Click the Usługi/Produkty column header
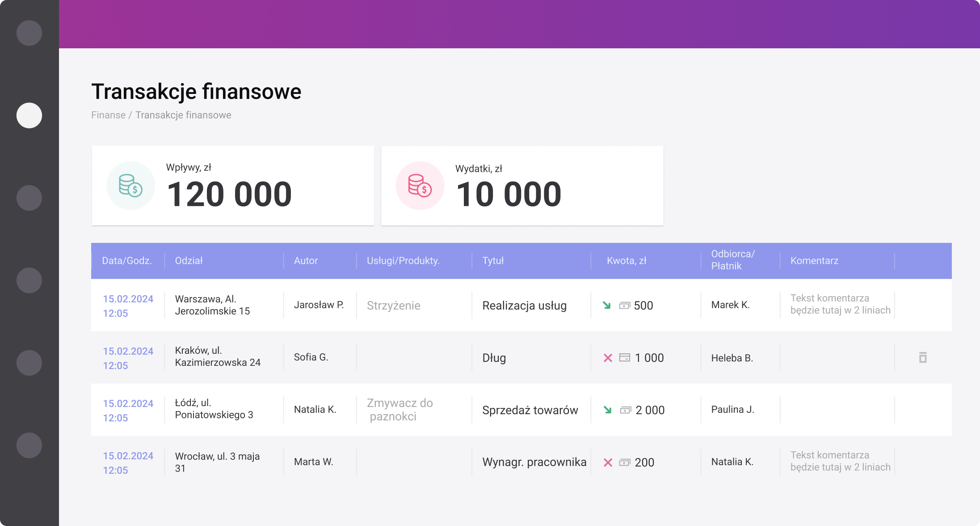980x526 pixels. (403, 261)
